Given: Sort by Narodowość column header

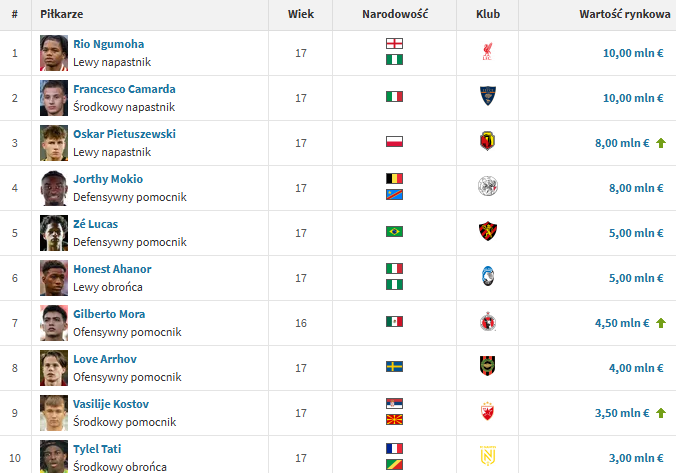Looking at the screenshot, I should point(394,15).
